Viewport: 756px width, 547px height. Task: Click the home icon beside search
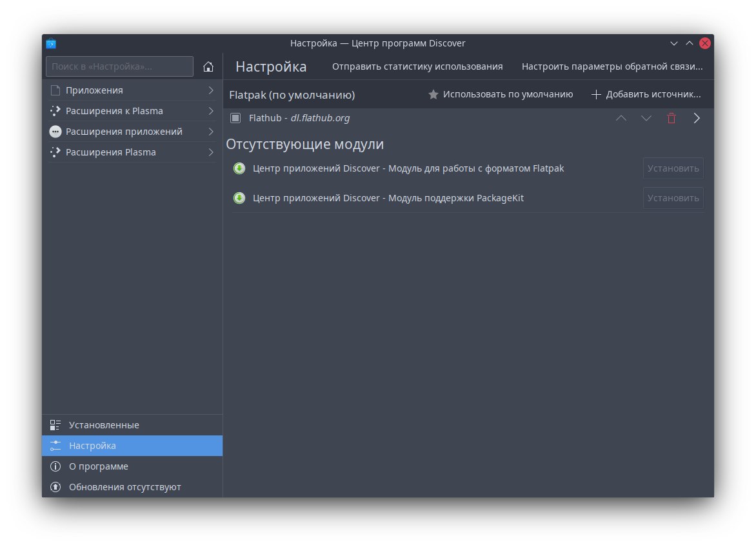tap(208, 66)
